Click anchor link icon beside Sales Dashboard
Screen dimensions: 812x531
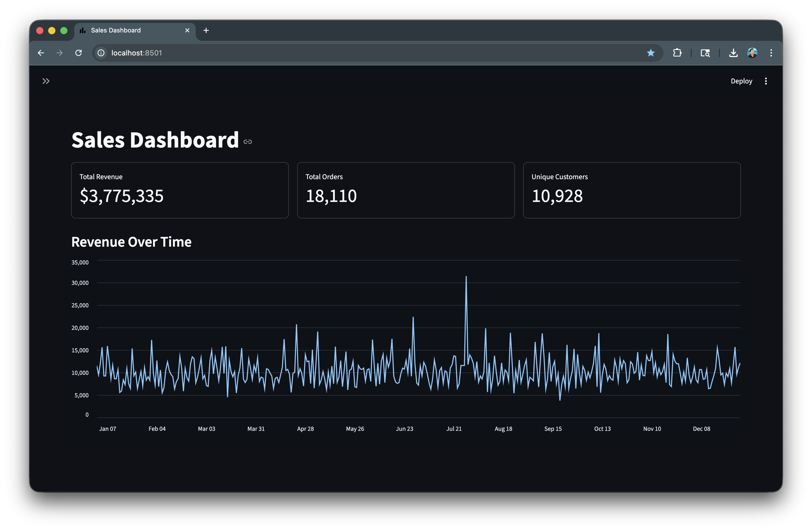(248, 142)
